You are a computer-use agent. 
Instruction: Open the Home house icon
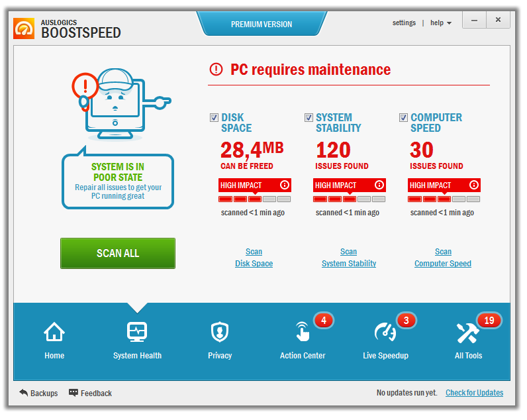54,332
